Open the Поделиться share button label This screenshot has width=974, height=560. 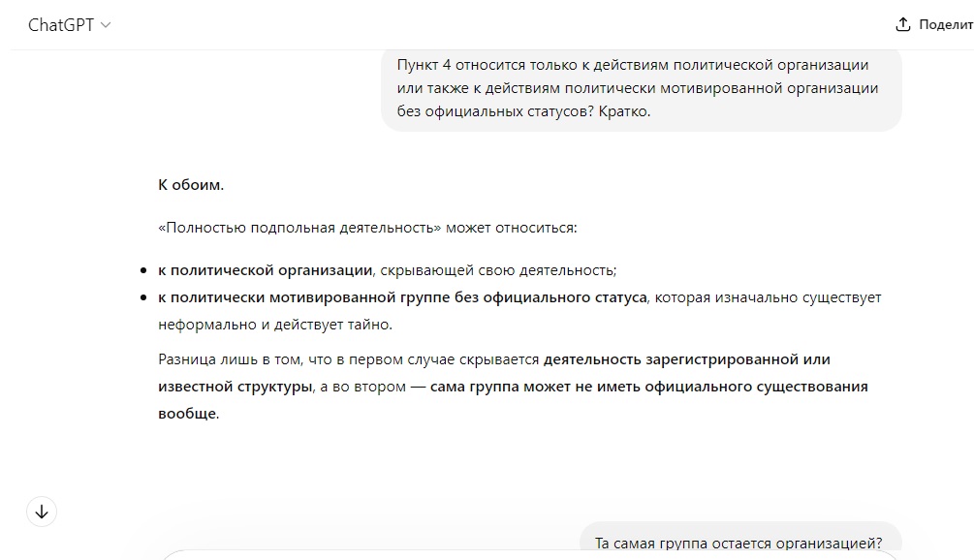click(x=946, y=24)
